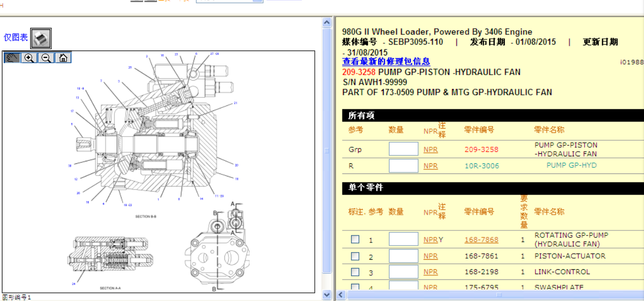Image resolution: width=644 pixels, height=301 pixels.
Task: Click the 零件编号 column header in 所有项
Action: click(x=479, y=130)
